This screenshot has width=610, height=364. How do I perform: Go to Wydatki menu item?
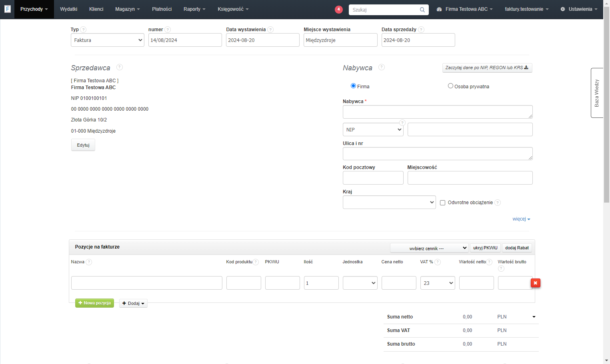[69, 9]
